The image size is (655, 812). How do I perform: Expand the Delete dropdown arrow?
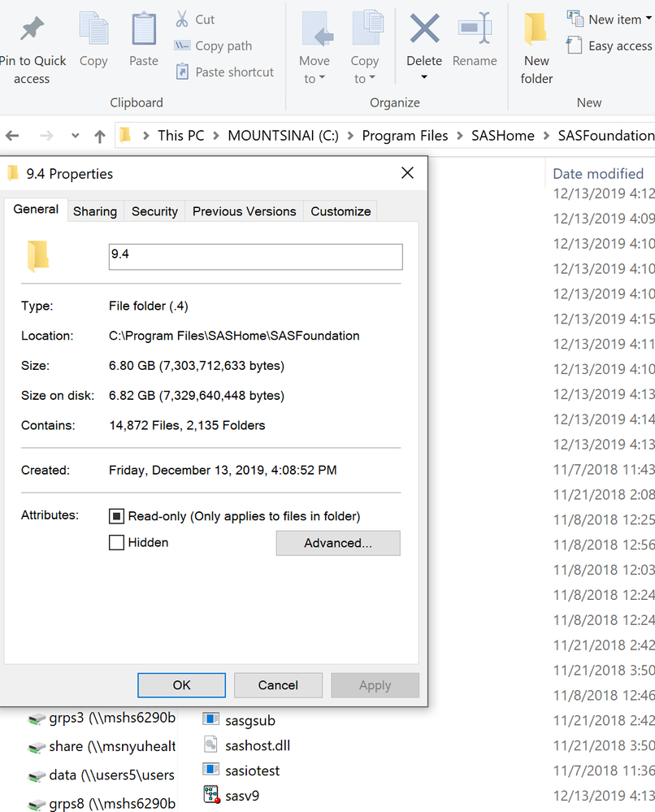424,77
